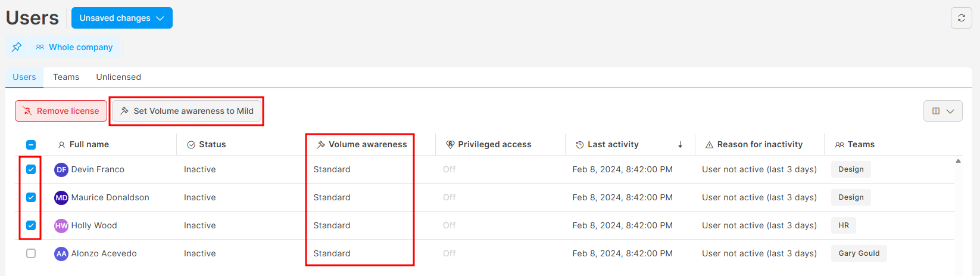Screen dimensions: 980x276
Task: Click Maurice Donaldson's MD avatar
Action: coord(61,198)
